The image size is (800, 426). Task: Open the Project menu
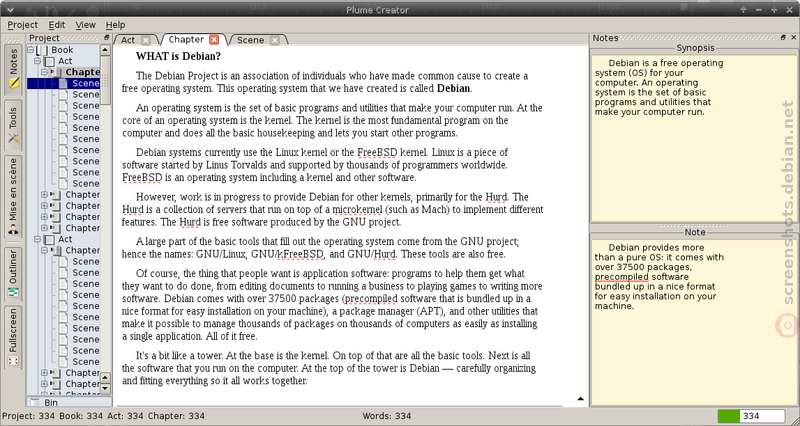pos(22,24)
